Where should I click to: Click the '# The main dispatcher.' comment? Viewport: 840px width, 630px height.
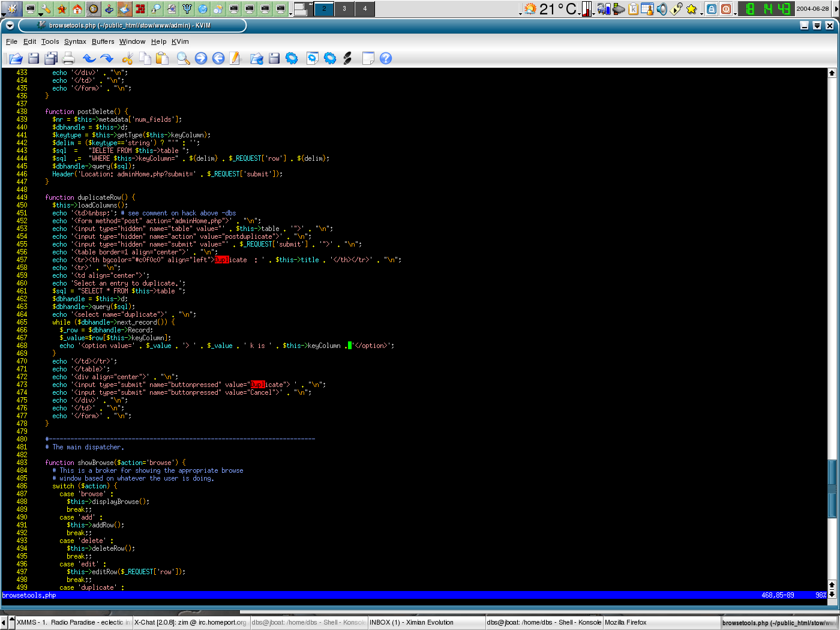tap(85, 447)
